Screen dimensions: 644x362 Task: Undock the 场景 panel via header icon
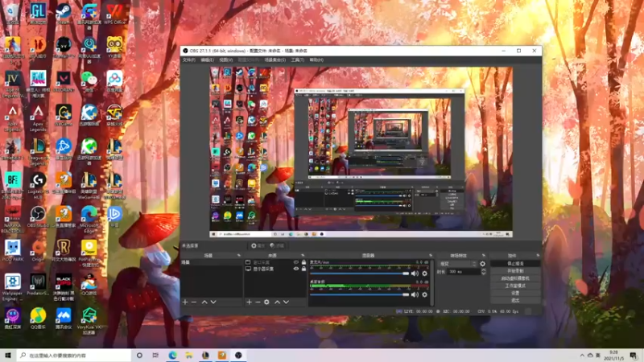238,255
